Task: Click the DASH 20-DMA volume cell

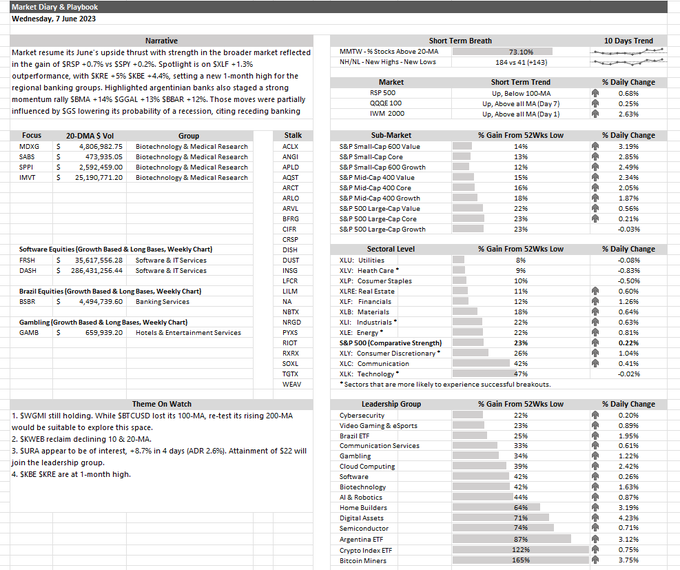Action: pos(90,270)
